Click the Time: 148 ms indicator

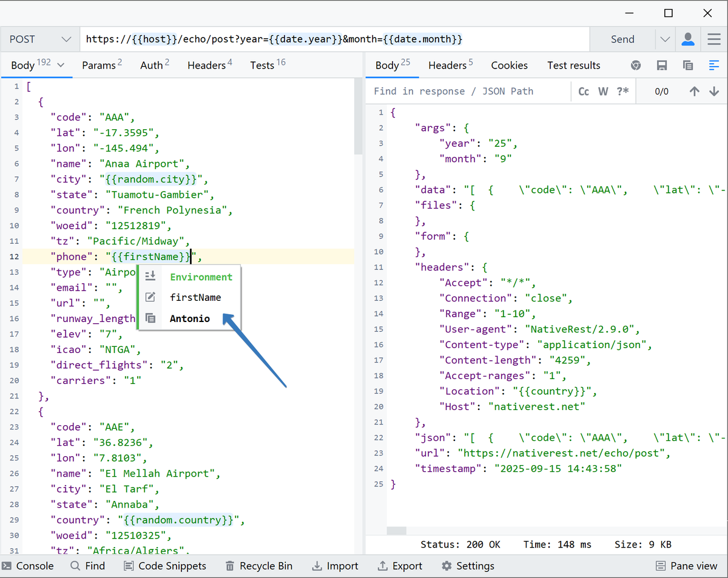(557, 545)
